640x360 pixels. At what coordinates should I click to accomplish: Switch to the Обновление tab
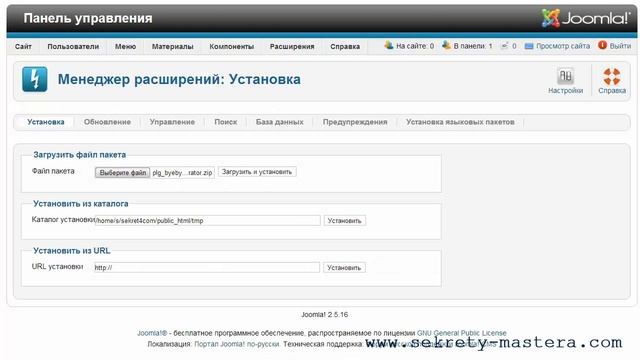coord(107,122)
